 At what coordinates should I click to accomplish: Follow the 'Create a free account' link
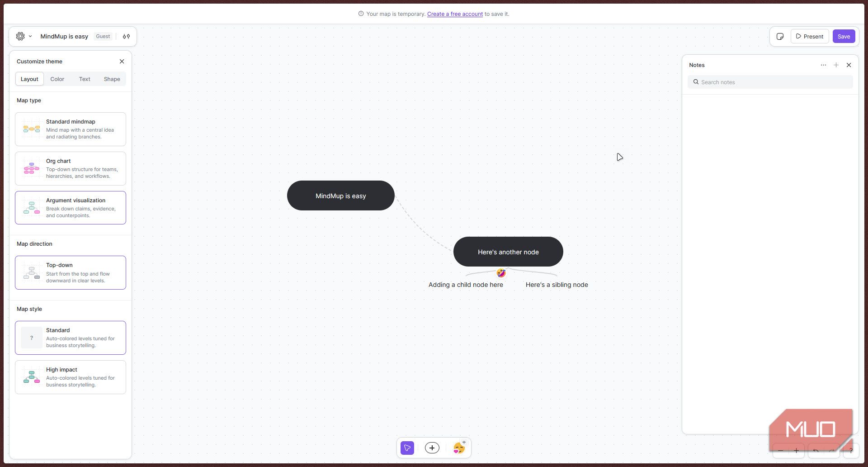pos(455,14)
